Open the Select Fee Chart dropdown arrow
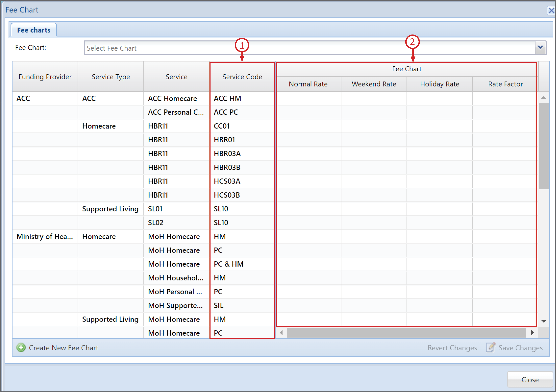The height and width of the screenshot is (392, 556). point(540,48)
